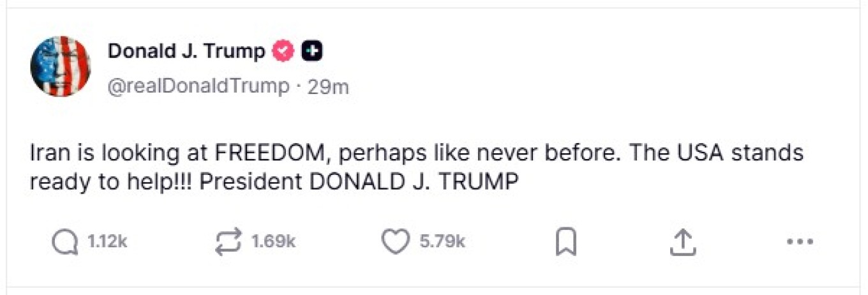Open the Donald J. Trump display name
The height and width of the screenshot is (295, 868).
(186, 51)
